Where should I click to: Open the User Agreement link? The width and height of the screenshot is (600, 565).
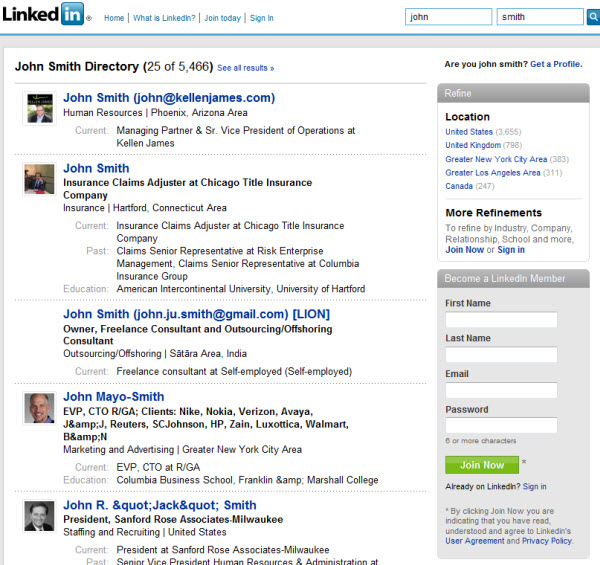click(474, 541)
